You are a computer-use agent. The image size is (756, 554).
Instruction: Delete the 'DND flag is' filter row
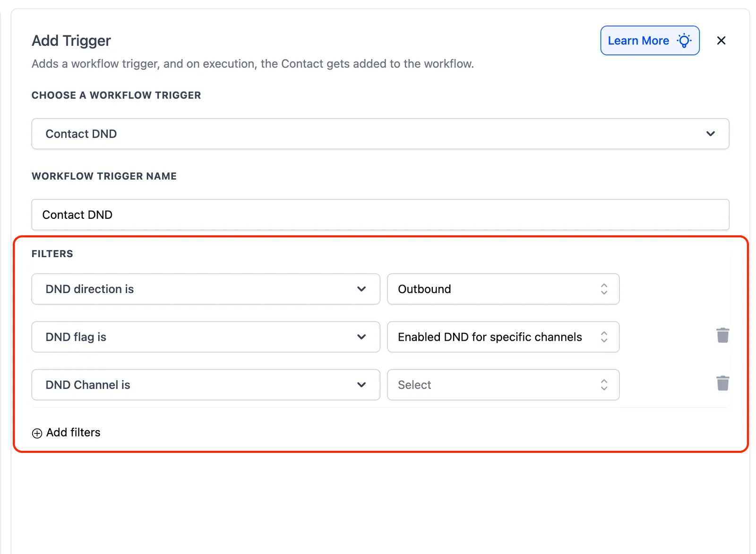pos(722,335)
